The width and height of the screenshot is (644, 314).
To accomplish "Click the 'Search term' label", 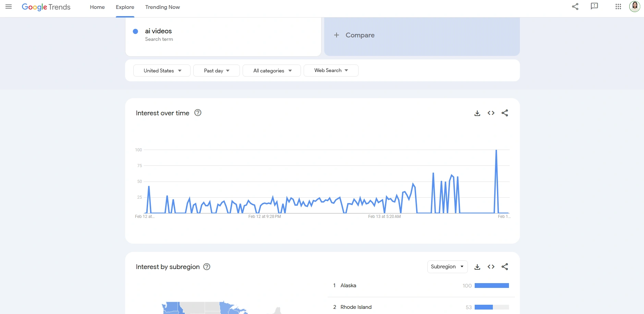I will click(159, 39).
